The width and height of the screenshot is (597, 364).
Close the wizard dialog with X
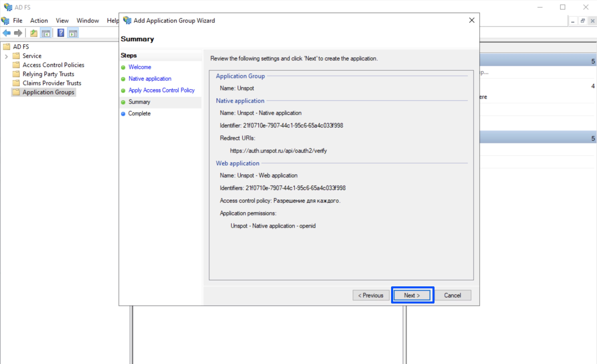(471, 20)
